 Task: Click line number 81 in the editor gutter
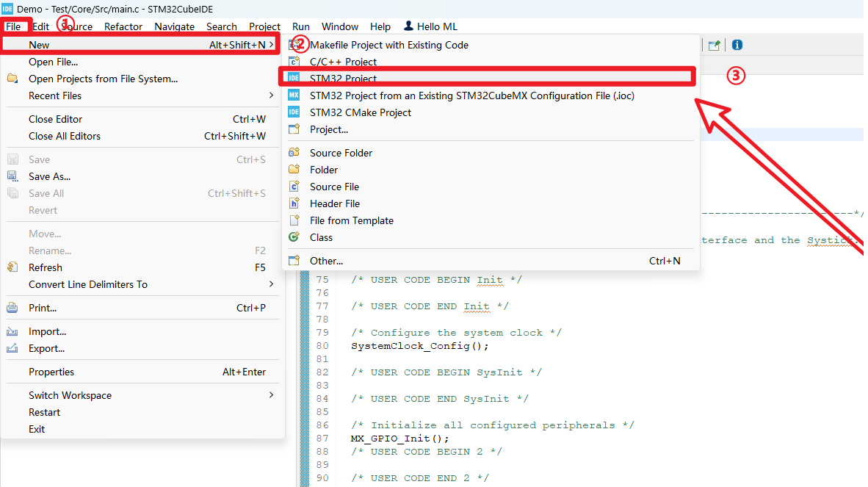322,359
